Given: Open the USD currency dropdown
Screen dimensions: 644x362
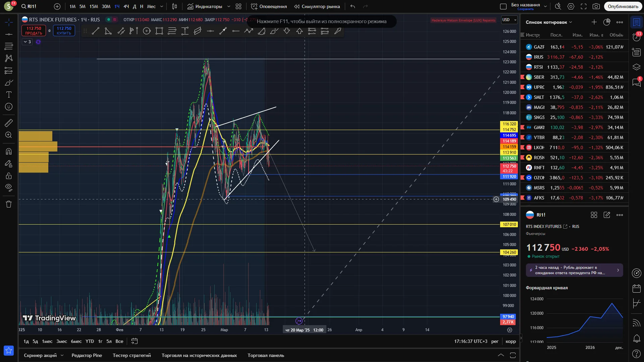Looking at the screenshot, I should point(509,20).
